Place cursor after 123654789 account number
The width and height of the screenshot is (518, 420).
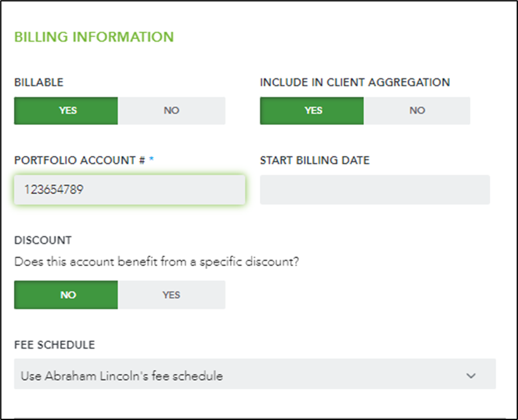pyautogui.click(x=85, y=189)
